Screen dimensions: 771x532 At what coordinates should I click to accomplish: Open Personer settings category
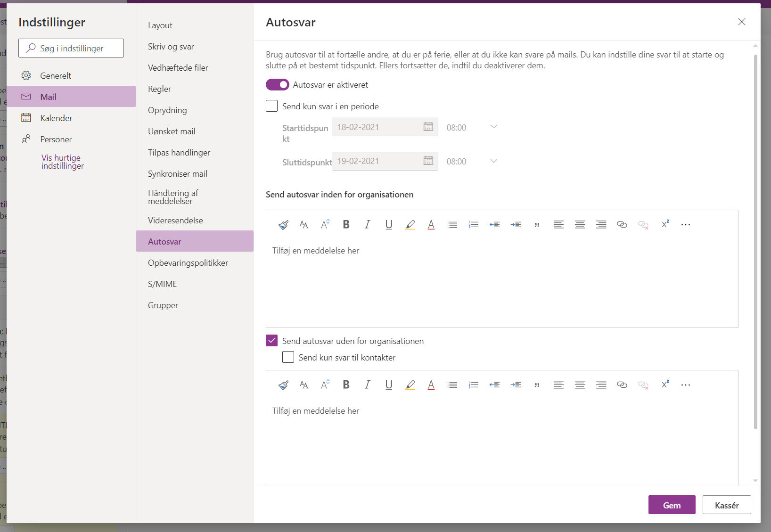[x=71, y=139]
